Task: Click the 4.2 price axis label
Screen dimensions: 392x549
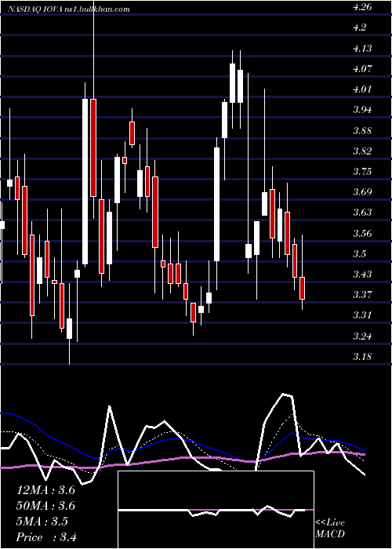Action: pyautogui.click(x=360, y=27)
